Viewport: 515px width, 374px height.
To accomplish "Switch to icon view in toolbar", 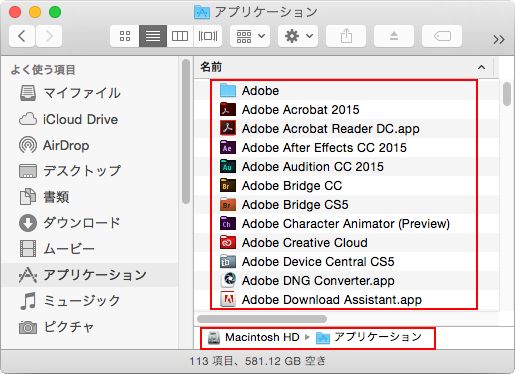I will point(125,36).
